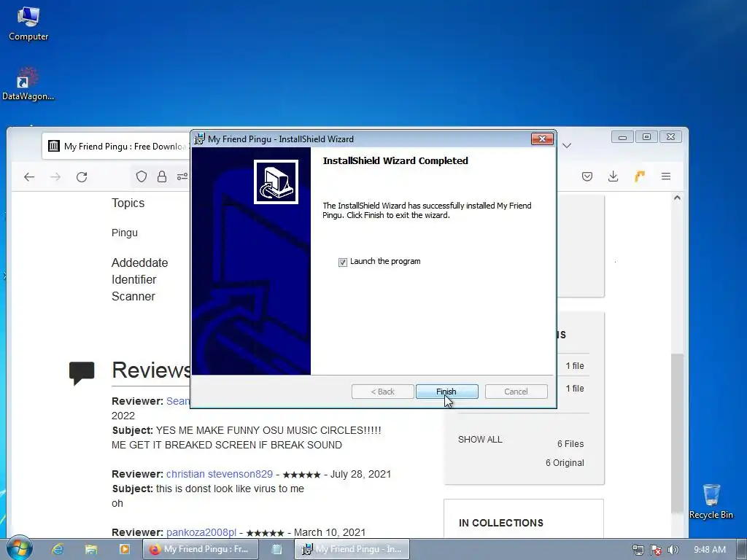Click the permissions icon beside the lock

pos(182,176)
